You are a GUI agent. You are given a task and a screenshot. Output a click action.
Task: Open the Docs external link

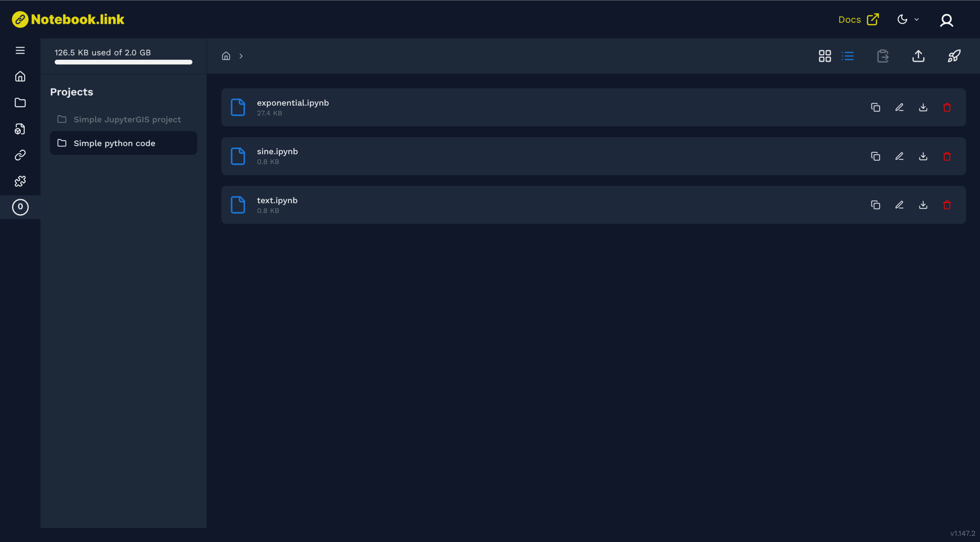(x=858, y=19)
